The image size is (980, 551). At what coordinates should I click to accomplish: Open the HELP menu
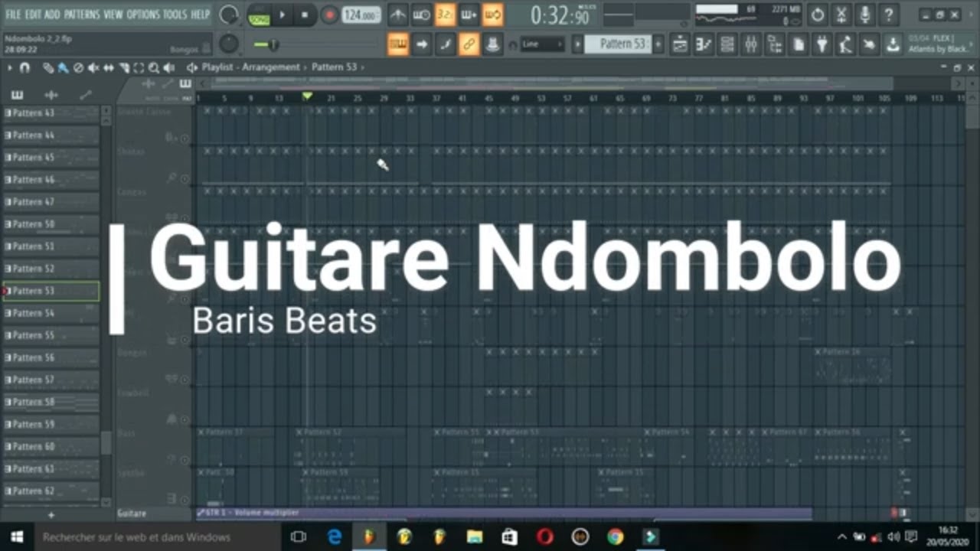(201, 14)
